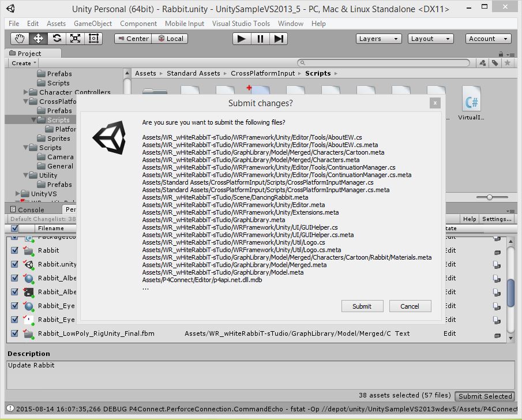The image size is (522, 420).
Task: Open the Layout dropdown
Action: 430,39
